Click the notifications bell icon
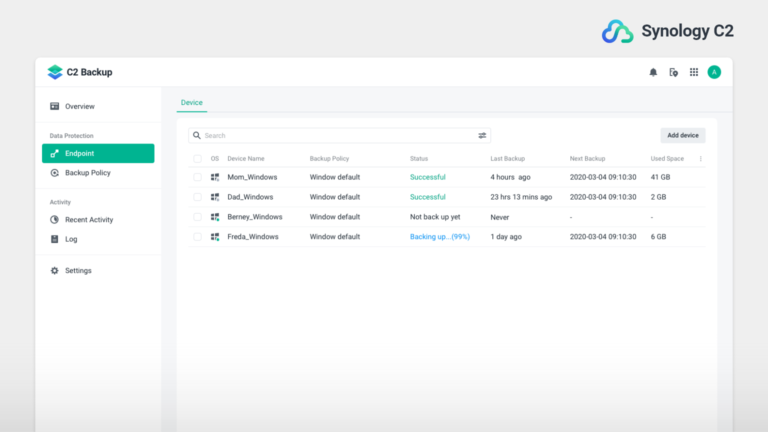Viewport: 768px width, 432px height. (x=654, y=72)
